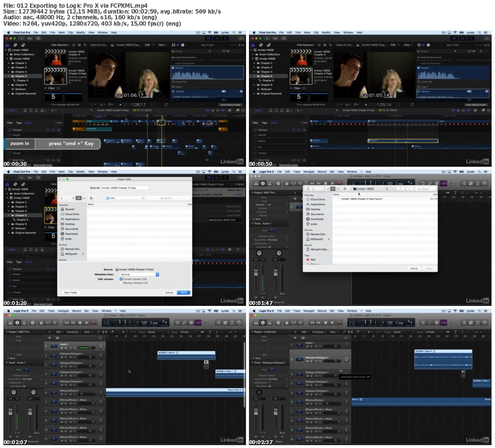This screenshot has width=495, height=448.
Task: Open the Inmate 14658 folder popup, 00:01:47 dialog
Action: (x=370, y=189)
